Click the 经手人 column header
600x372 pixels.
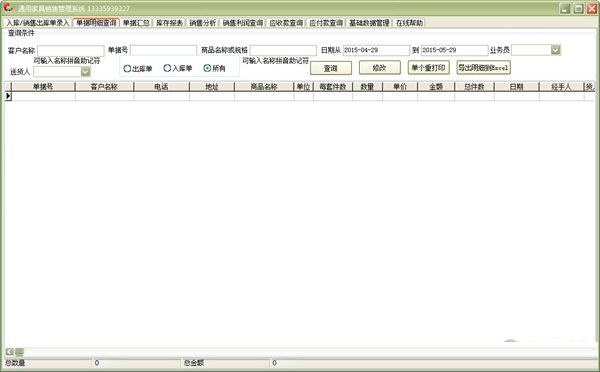coord(561,86)
